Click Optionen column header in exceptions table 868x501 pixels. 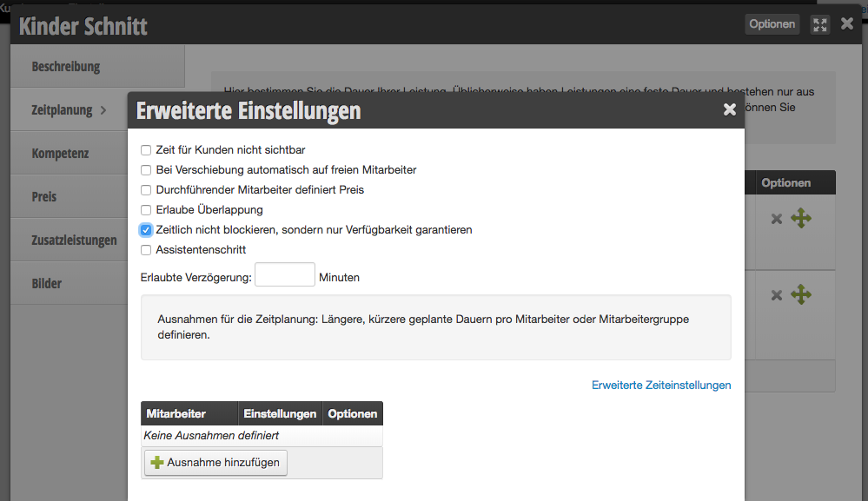point(352,413)
